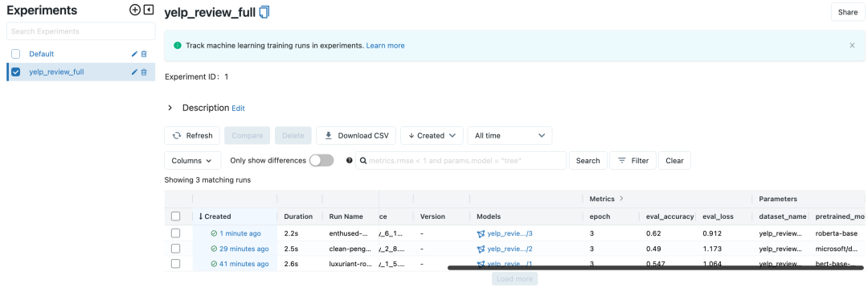Open registered model yelp_revie.../3 link
Screen dimensions: 868x292
pyautogui.click(x=510, y=234)
